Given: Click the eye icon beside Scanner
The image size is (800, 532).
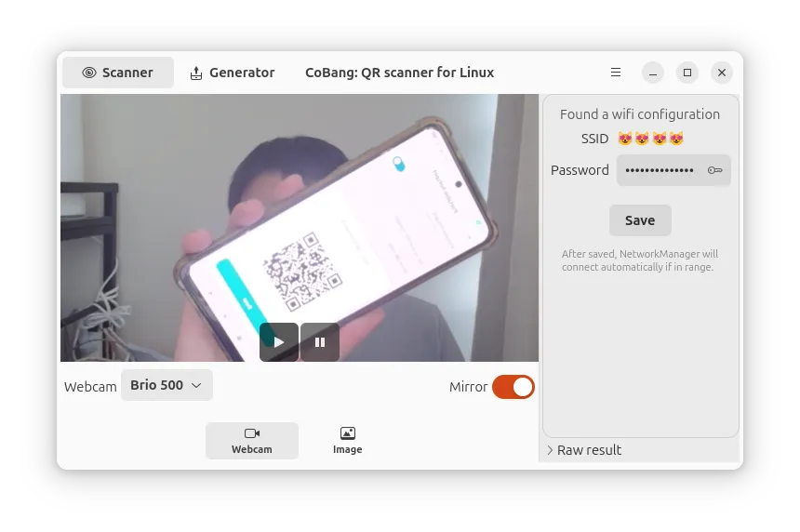Looking at the screenshot, I should coord(88,73).
